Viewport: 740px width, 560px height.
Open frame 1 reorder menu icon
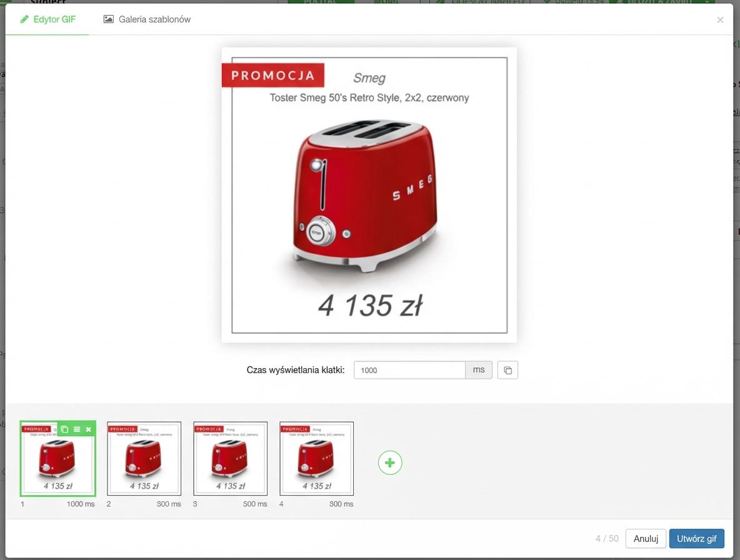click(x=76, y=429)
